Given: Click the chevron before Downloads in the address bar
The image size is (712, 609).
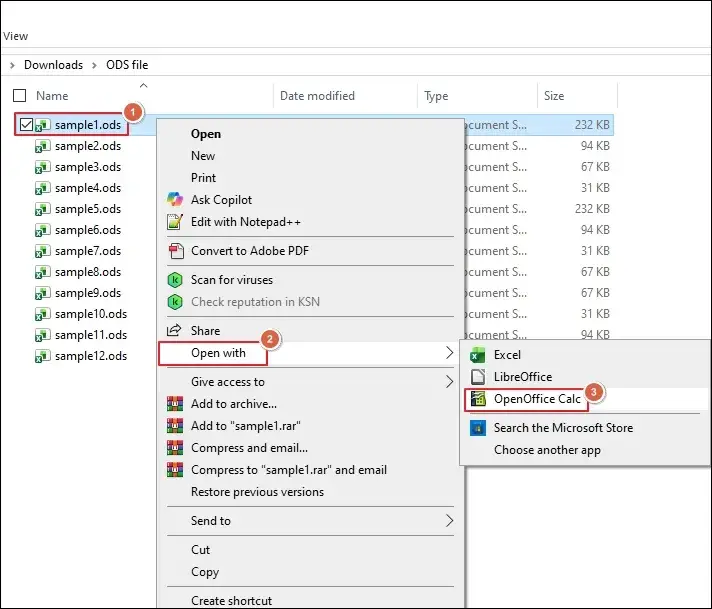Looking at the screenshot, I should pos(12,65).
